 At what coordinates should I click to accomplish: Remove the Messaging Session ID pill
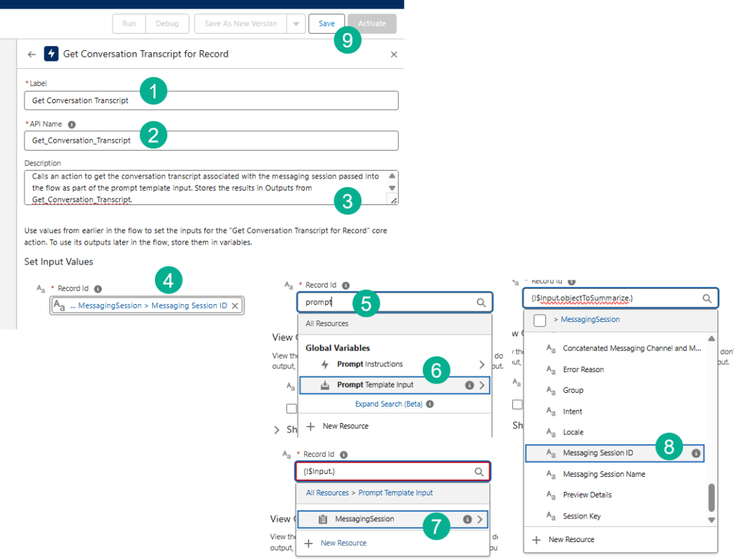click(235, 305)
